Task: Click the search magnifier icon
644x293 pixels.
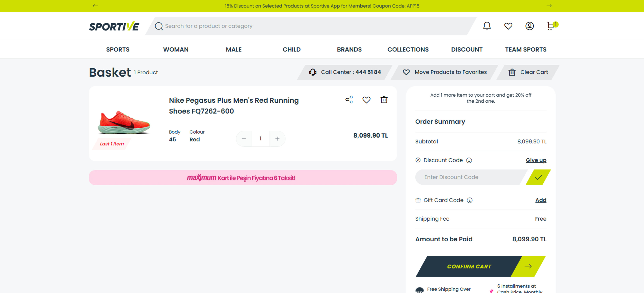Action: (x=159, y=26)
